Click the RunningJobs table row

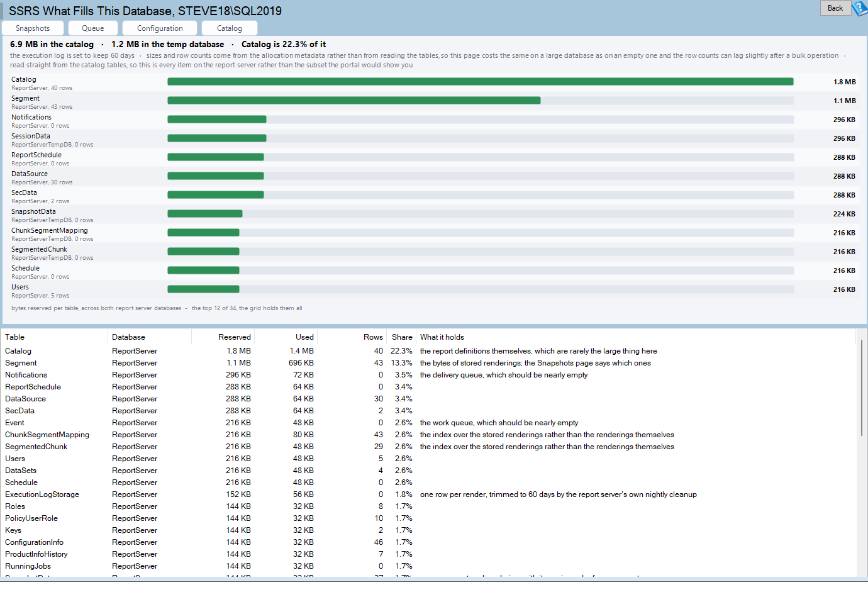[x=429, y=566]
